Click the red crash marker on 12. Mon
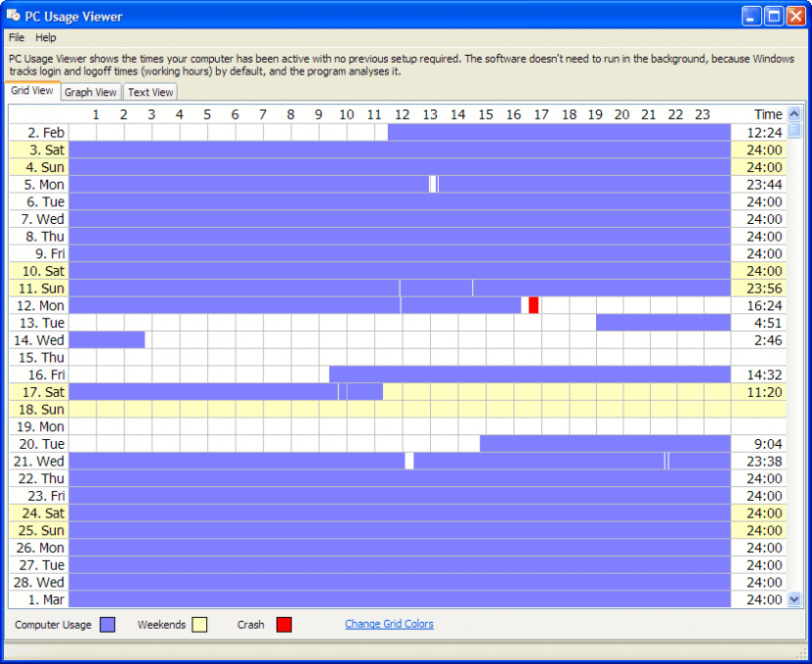Viewport: 812px width, 664px height. (533, 305)
